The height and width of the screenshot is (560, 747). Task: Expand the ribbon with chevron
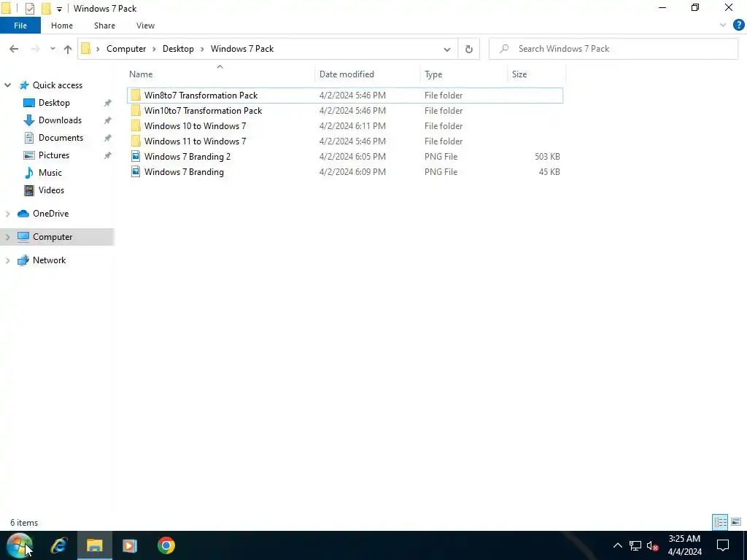[x=723, y=26]
